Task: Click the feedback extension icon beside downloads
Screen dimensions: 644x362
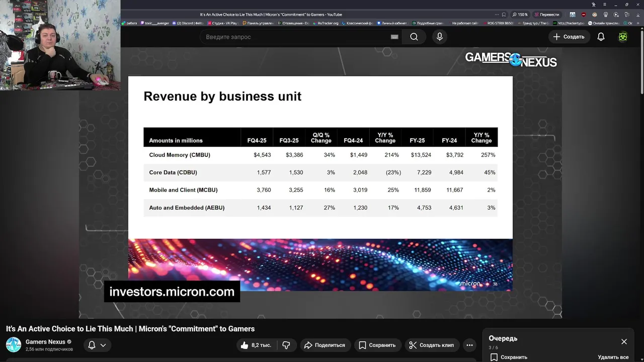Action: point(627,15)
